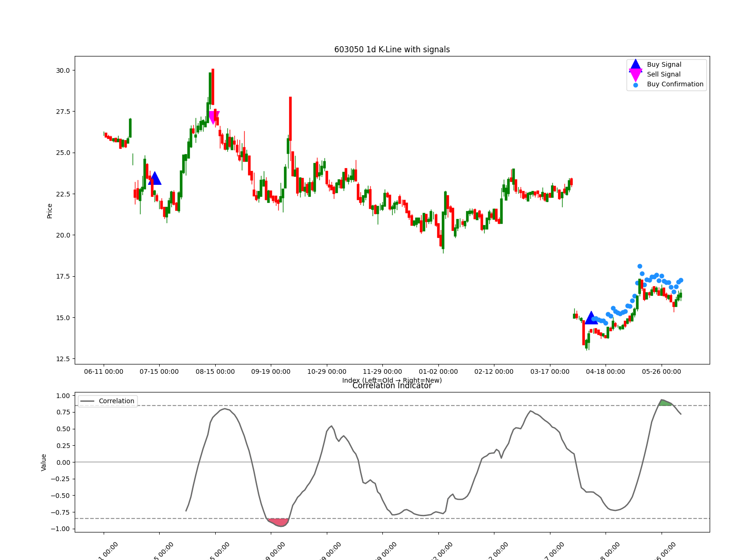This screenshot has height=560, width=747.
Task: Click the '01-02 00:00' date tick label
Action: click(x=438, y=372)
